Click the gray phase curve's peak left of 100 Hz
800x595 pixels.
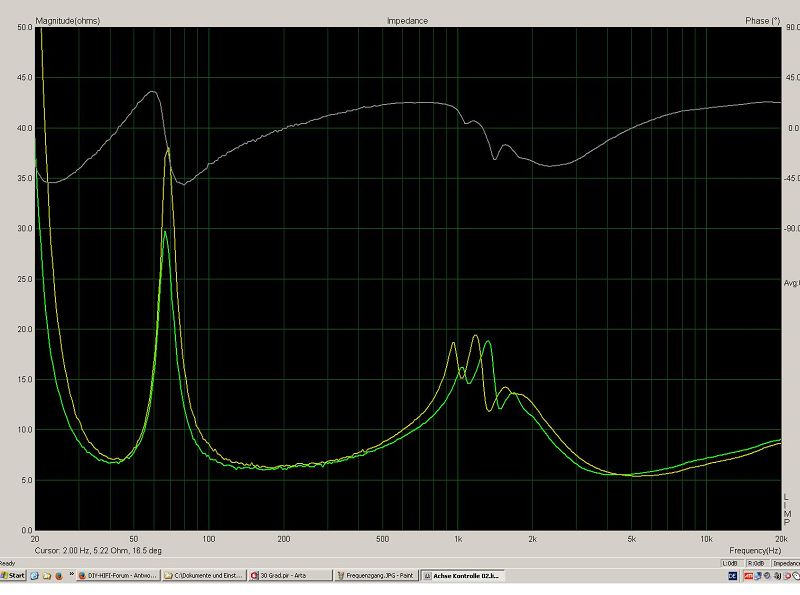[153, 92]
